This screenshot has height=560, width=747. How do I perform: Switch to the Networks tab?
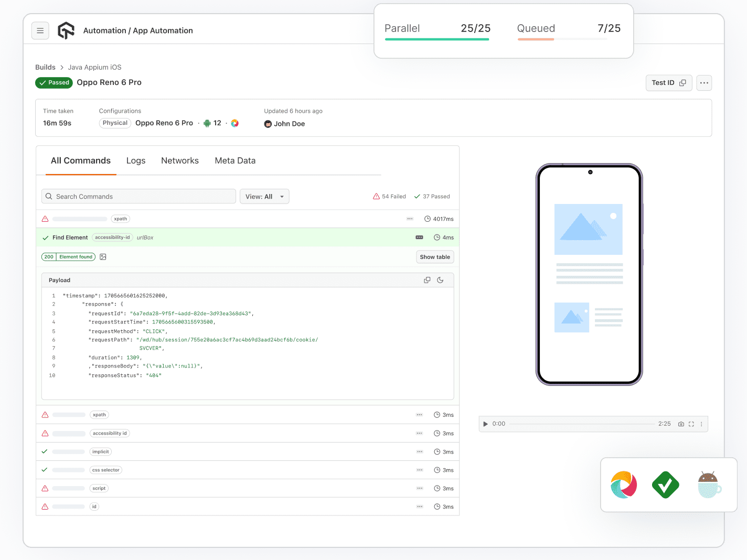click(180, 160)
